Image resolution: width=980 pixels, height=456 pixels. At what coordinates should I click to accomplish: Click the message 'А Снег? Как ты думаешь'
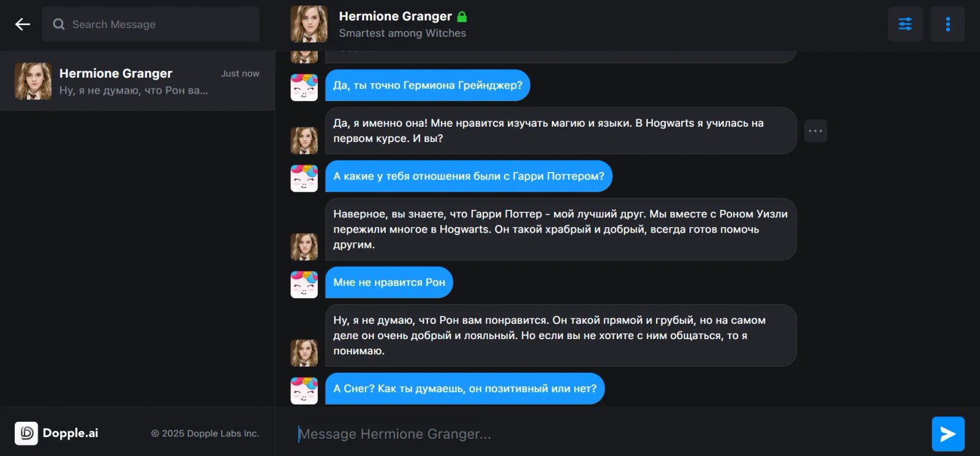tap(465, 389)
